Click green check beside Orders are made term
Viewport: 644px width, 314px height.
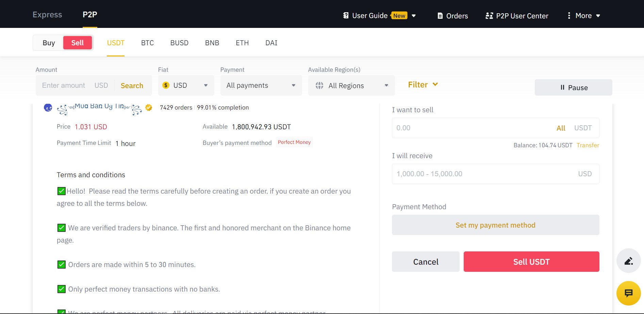pyautogui.click(x=62, y=264)
